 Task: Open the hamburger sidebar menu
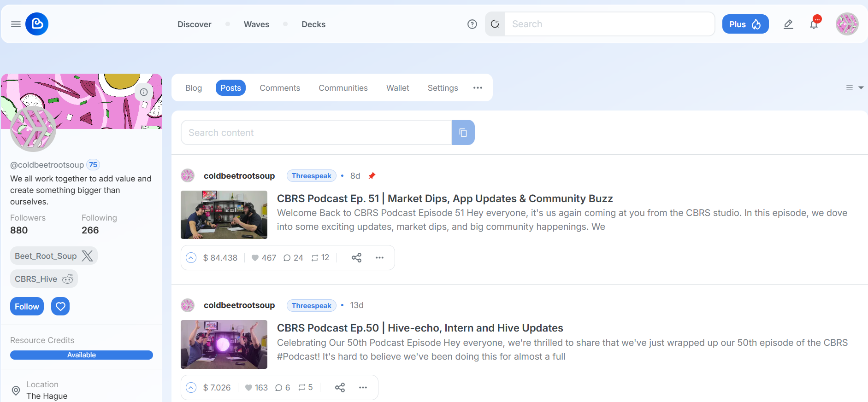[16, 24]
